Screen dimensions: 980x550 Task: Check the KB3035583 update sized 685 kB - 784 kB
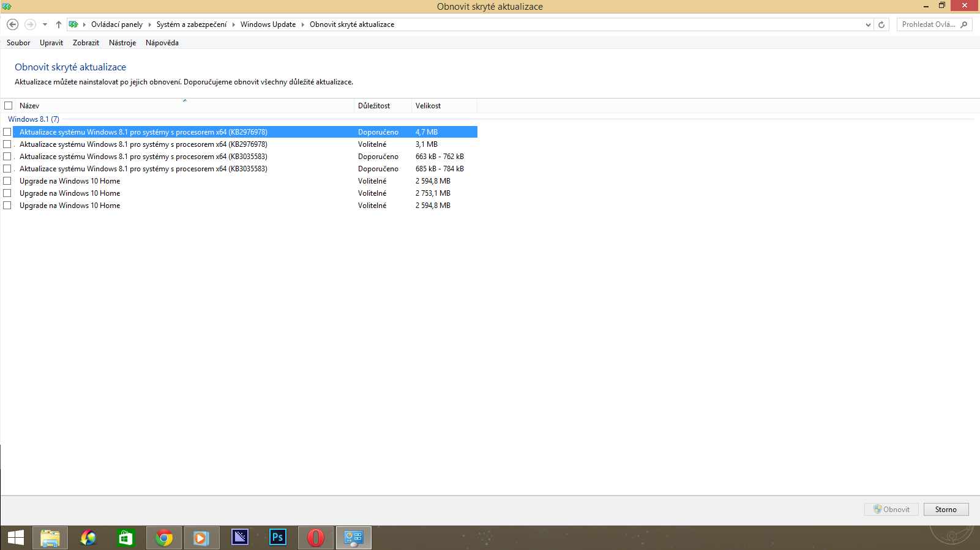[7, 169]
